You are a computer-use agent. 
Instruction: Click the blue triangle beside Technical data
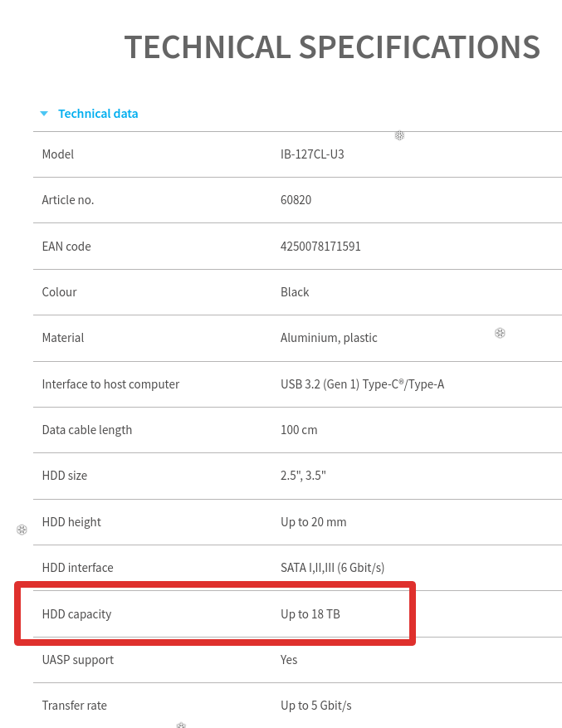point(44,114)
